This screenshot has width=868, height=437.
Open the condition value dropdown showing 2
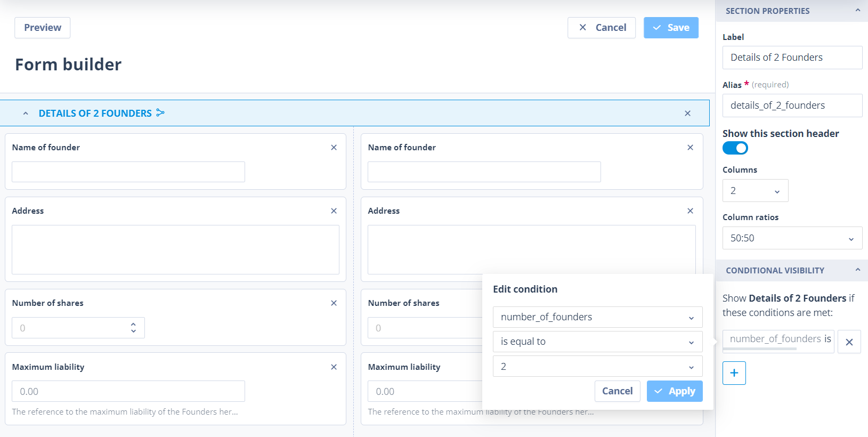coord(597,367)
